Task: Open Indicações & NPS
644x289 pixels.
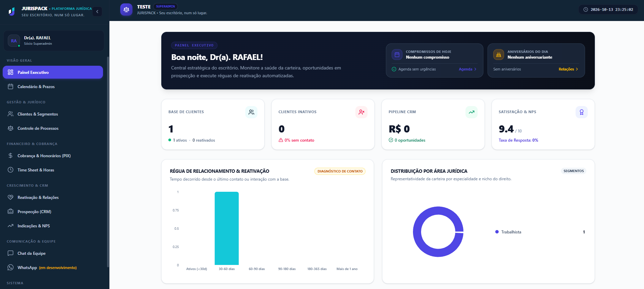Action: 53,226
